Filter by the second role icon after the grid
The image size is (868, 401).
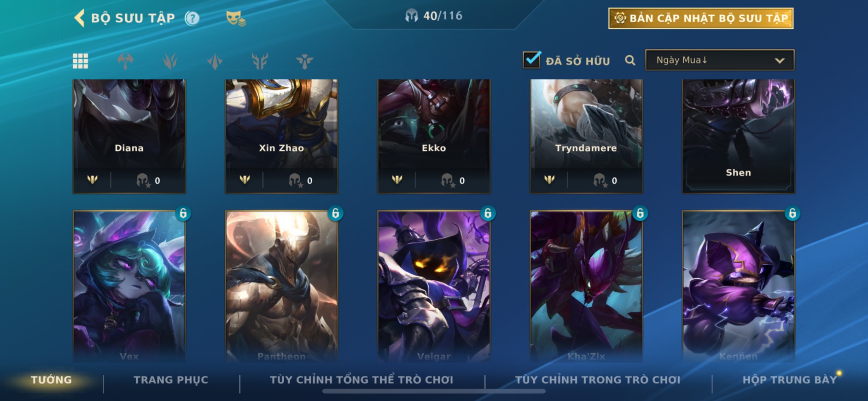[x=170, y=61]
